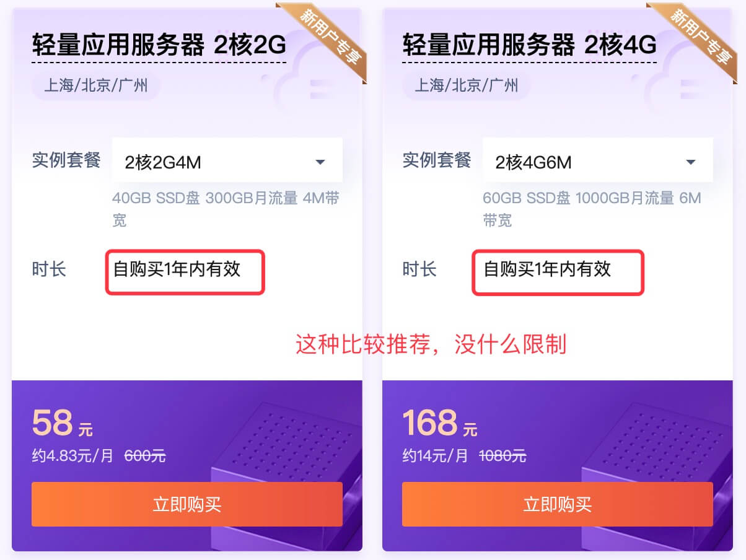
Task: Click the 自购买1年内有效 duration on 2核2G card
Action: click(x=177, y=269)
